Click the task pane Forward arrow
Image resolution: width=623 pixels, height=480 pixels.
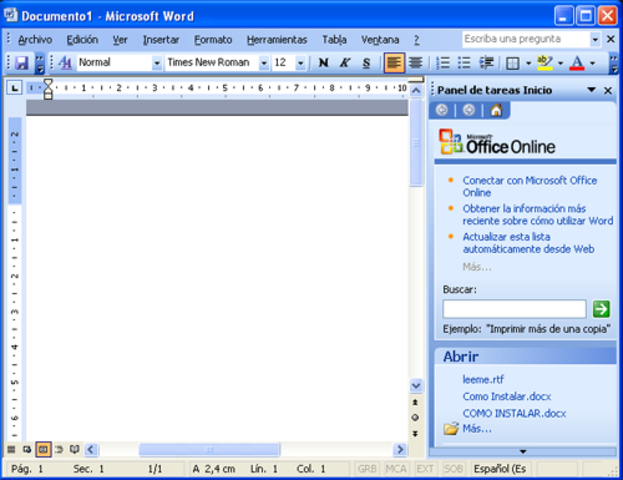[469, 110]
